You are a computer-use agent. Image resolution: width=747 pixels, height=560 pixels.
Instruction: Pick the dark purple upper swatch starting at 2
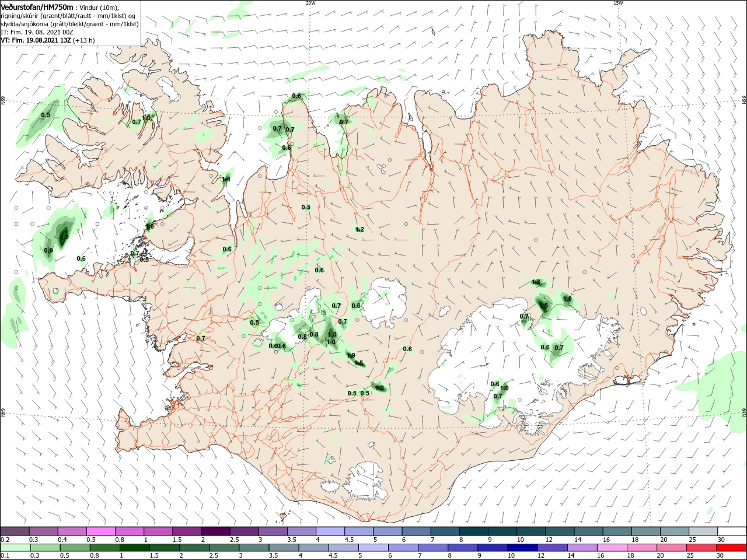coord(215,531)
